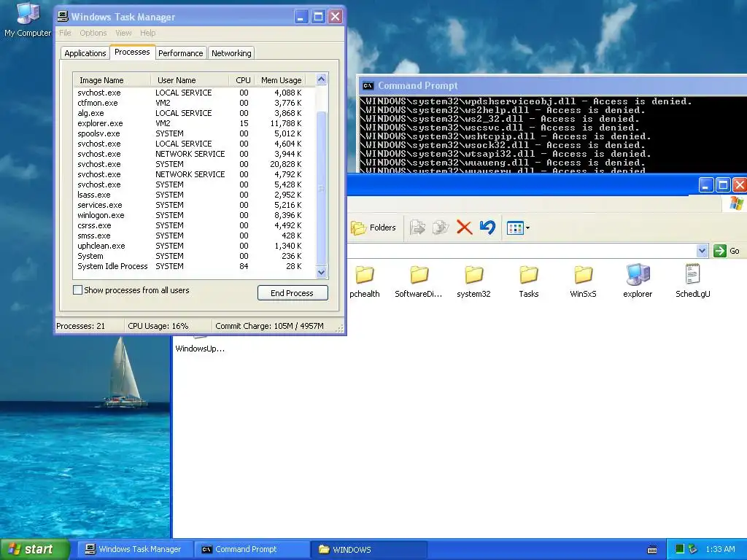Image resolution: width=747 pixels, height=560 pixels.
Task: Sort by CPU column header
Action: (242, 80)
